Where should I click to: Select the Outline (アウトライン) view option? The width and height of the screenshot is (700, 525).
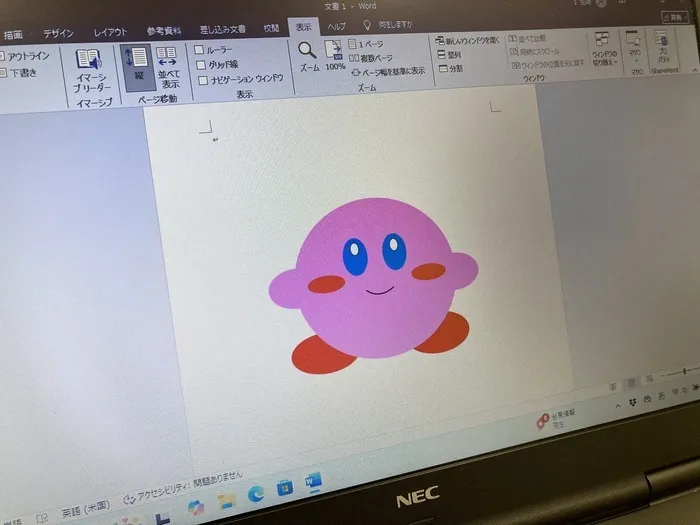pos(25,56)
